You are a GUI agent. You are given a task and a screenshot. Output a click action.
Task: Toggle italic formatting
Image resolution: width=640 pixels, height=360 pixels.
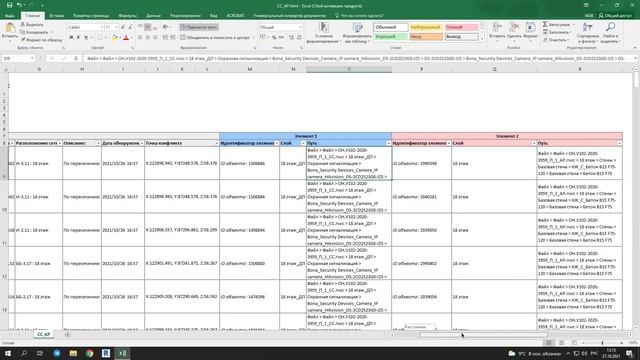(78, 38)
